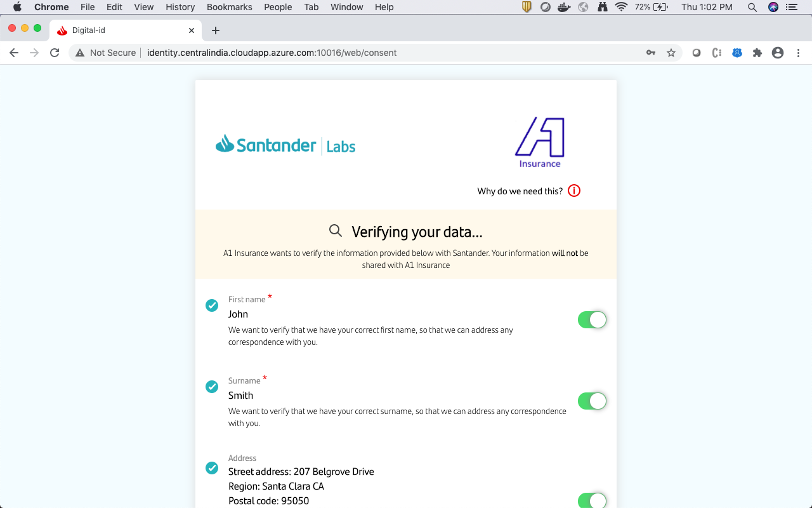Open the Edit menu

click(x=114, y=7)
